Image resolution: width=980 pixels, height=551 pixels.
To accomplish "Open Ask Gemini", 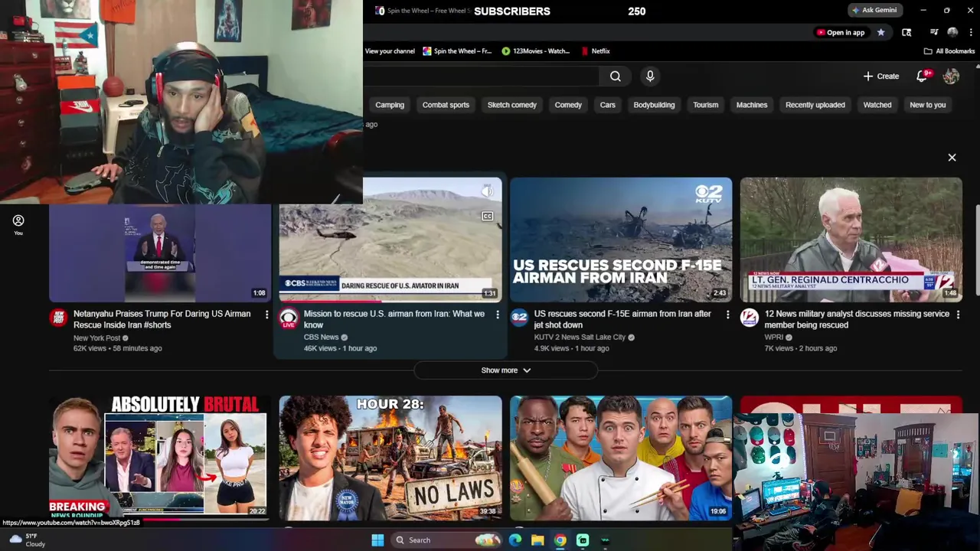I will click(x=874, y=10).
